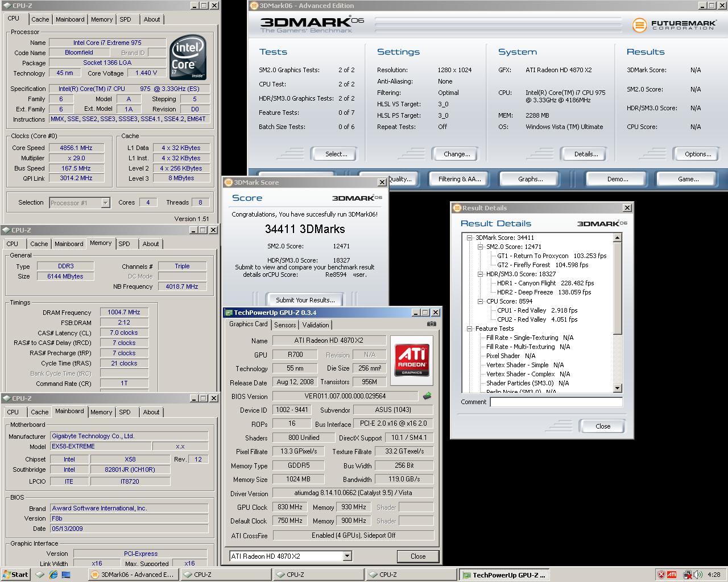Open the Sensors tab in GPU-Z

(x=285, y=325)
